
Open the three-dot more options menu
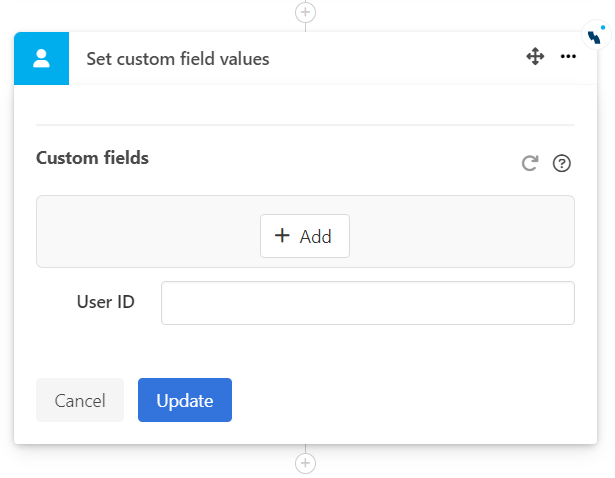pyautogui.click(x=568, y=57)
